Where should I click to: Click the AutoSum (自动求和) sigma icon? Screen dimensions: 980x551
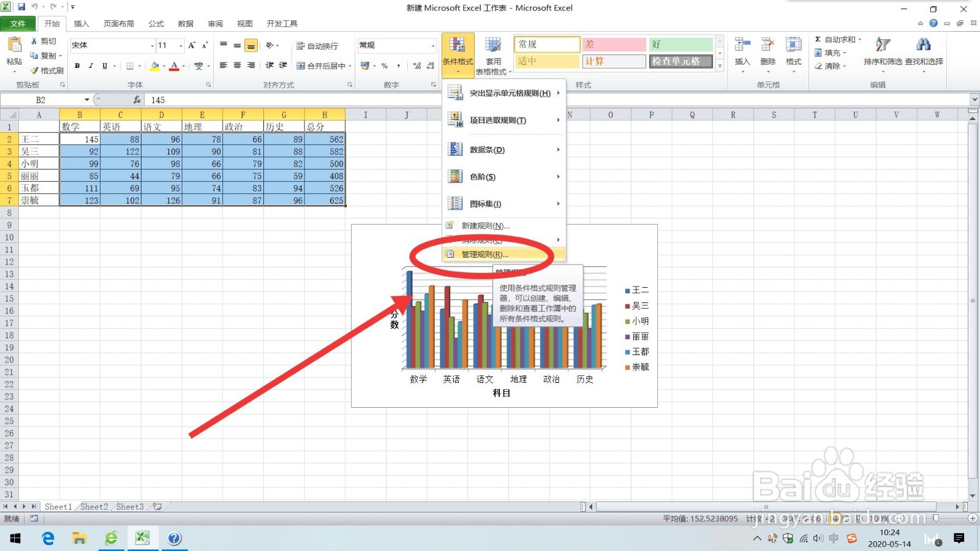click(x=818, y=39)
